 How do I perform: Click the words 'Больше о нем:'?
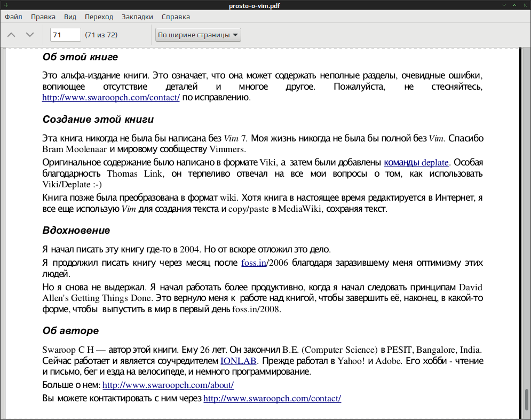pyautogui.click(x=71, y=385)
